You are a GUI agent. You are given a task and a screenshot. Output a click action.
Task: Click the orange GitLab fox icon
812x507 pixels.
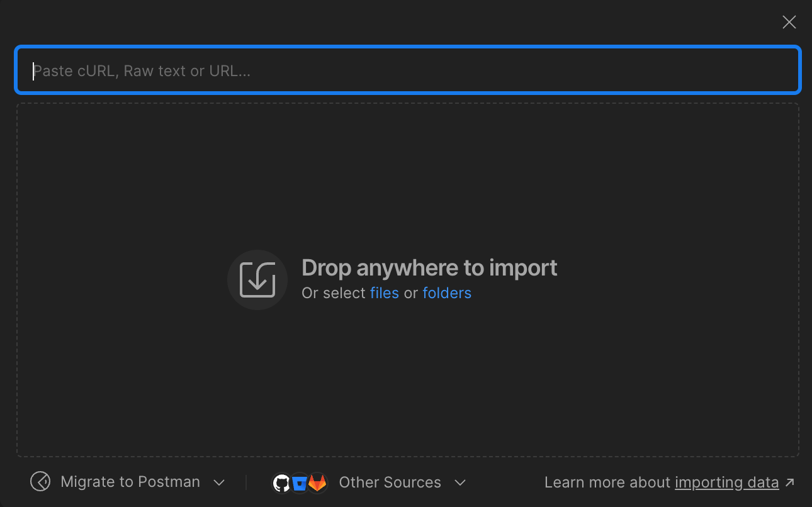(317, 482)
